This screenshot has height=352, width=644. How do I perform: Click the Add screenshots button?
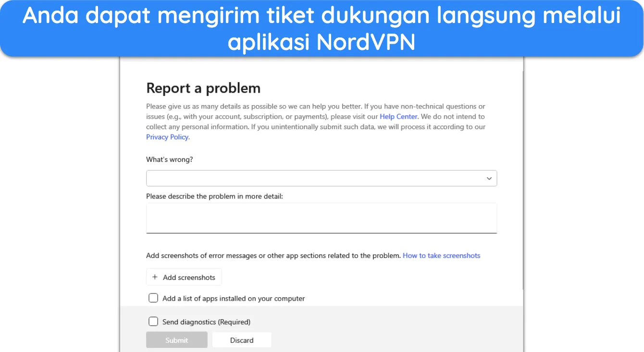pos(184,277)
